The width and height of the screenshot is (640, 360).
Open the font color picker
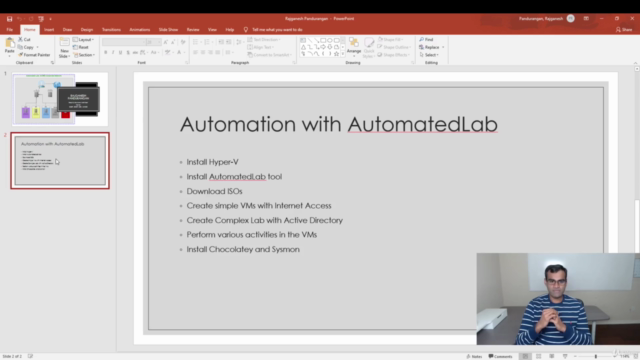click(180, 53)
